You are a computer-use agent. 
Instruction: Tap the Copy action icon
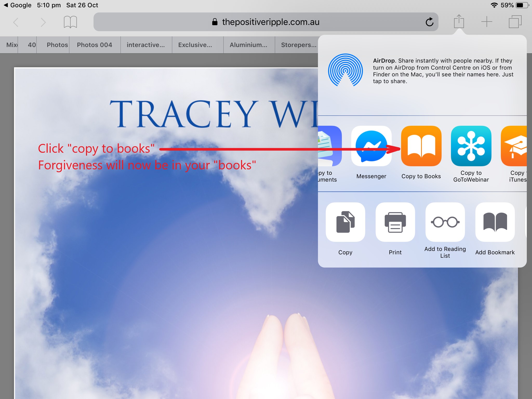345,222
